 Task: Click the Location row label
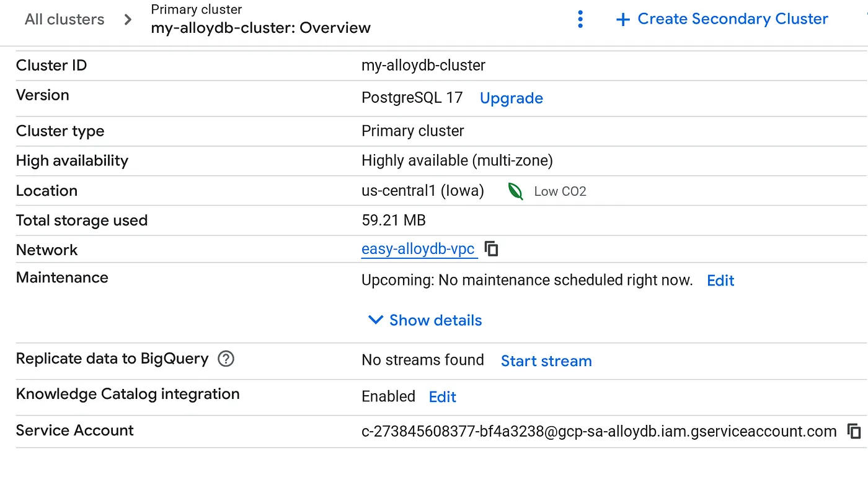(x=46, y=191)
